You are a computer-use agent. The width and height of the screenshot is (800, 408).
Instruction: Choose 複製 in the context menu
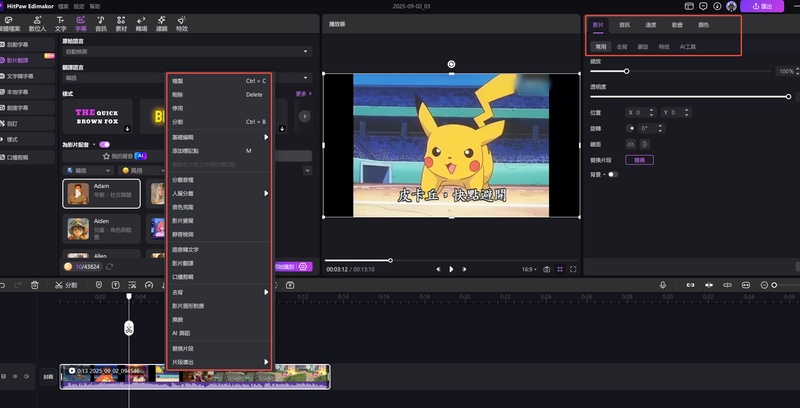tap(219, 81)
